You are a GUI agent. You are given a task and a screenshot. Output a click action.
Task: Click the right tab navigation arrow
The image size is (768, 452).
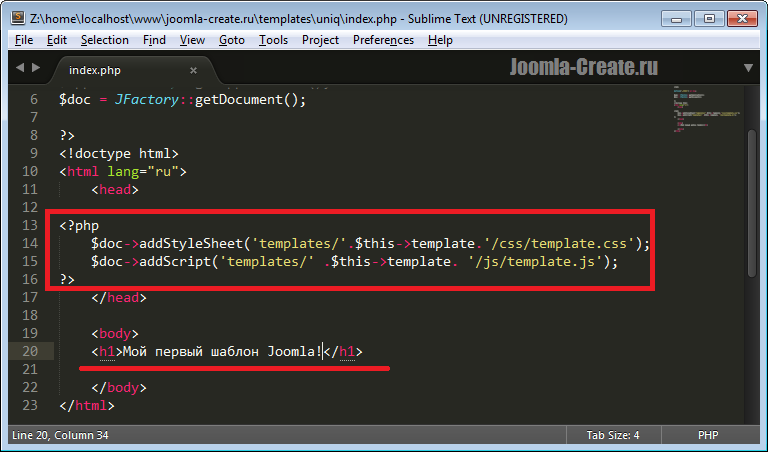pyautogui.click(x=37, y=68)
